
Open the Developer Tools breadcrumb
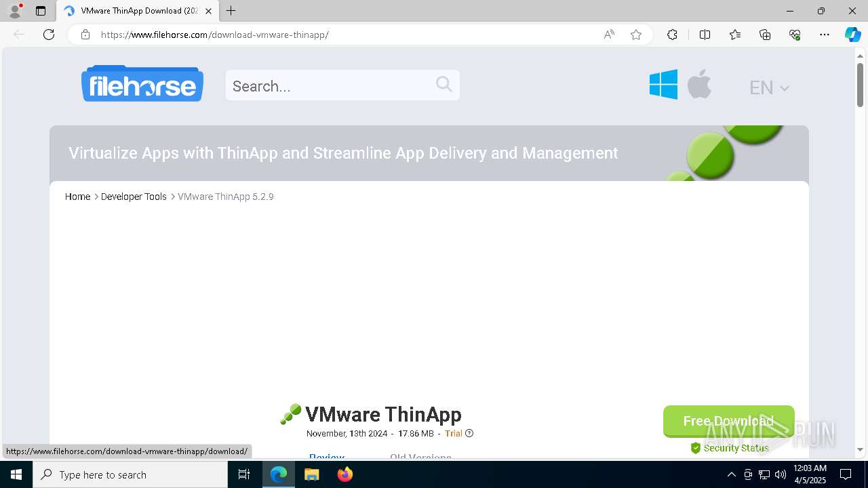coord(134,197)
